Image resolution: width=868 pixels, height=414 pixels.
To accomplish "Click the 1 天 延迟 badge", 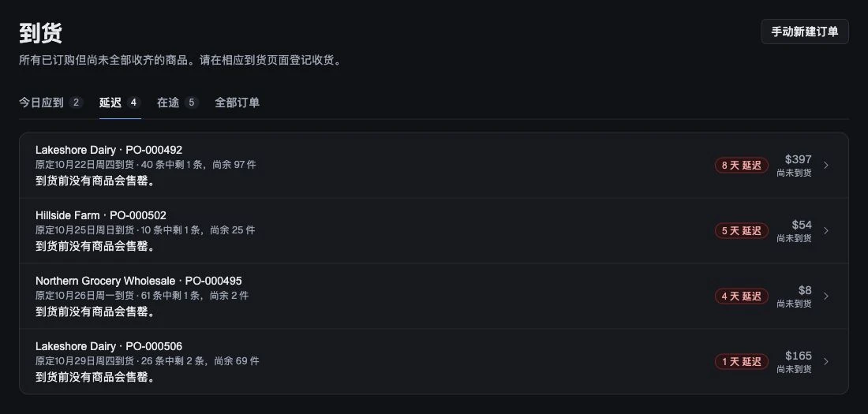I will [x=741, y=361].
